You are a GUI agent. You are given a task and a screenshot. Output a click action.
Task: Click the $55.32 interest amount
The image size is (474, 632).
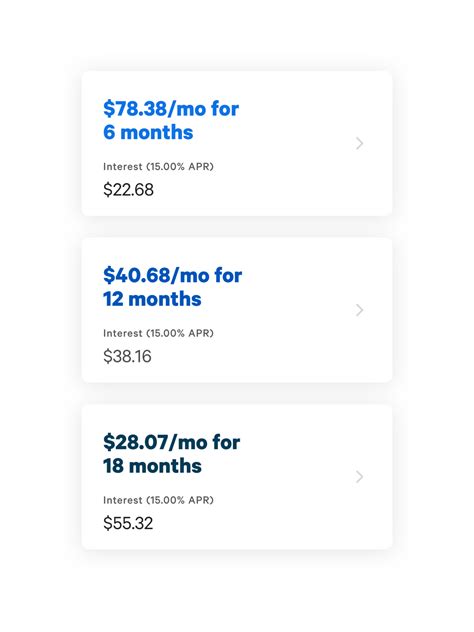pos(128,523)
